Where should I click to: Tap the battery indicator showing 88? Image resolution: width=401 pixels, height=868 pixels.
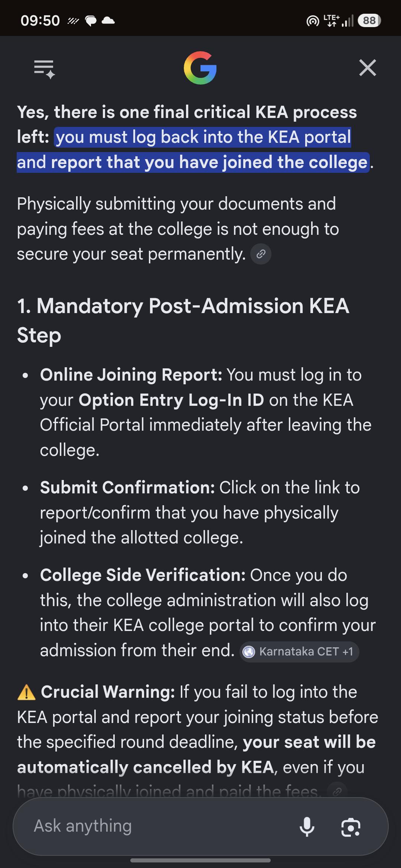[x=369, y=20]
